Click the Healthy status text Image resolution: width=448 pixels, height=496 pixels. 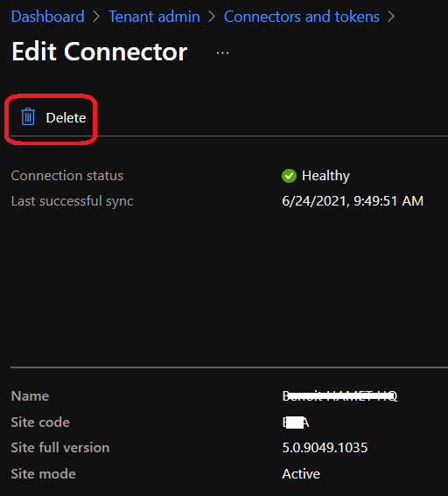point(325,176)
